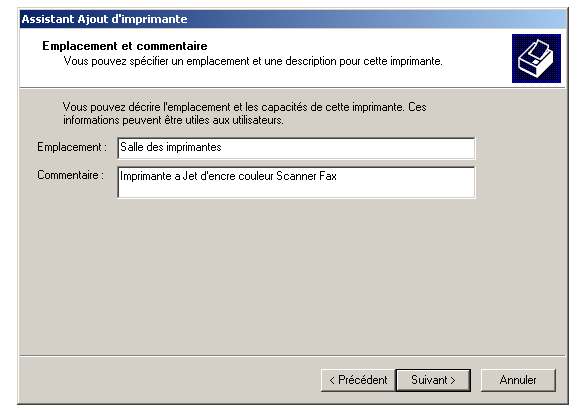Return to previous step with Précédent
Screen dimensions: 586x415
(x=358, y=380)
